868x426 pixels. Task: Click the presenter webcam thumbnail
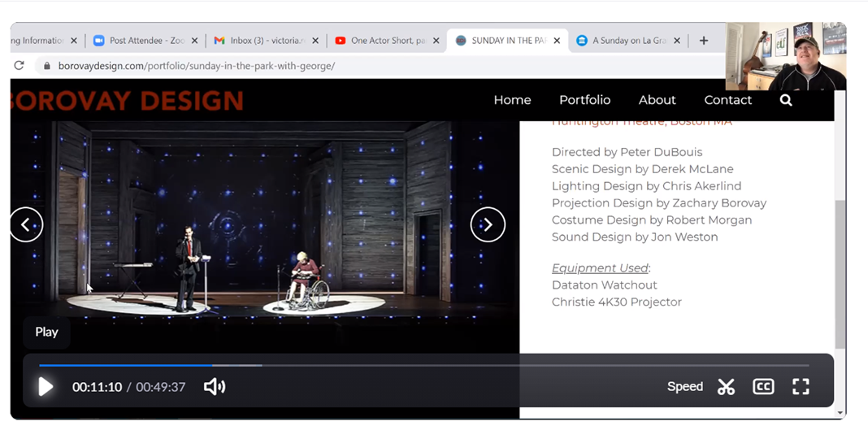pos(786,56)
